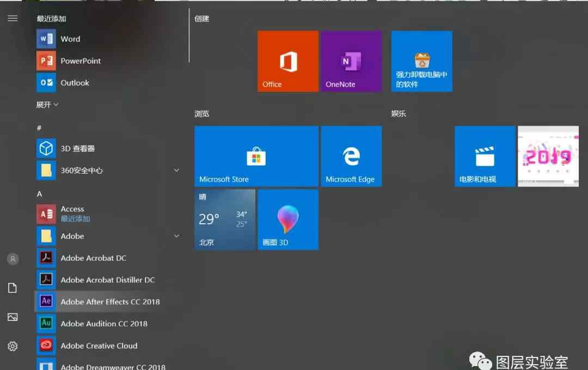Screen dimensions: 588x370
Task: Launch Word from the recently added list
Action: pos(109,39)
